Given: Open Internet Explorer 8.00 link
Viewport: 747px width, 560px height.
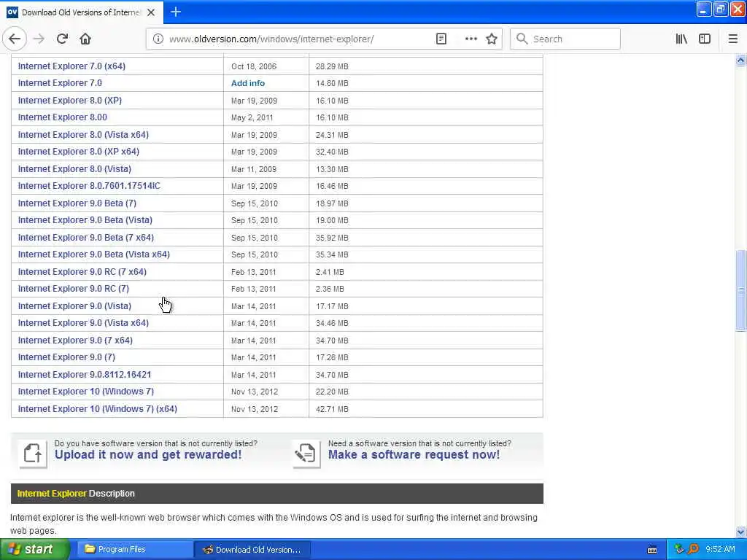Looking at the screenshot, I should (x=63, y=117).
